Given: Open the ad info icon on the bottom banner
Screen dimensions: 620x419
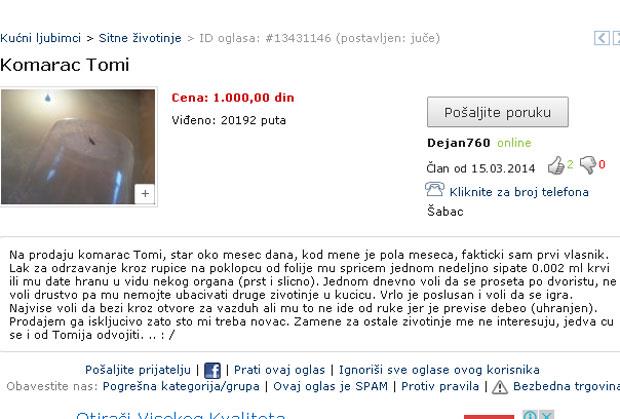Looking at the screenshot, I should click(x=529, y=415).
